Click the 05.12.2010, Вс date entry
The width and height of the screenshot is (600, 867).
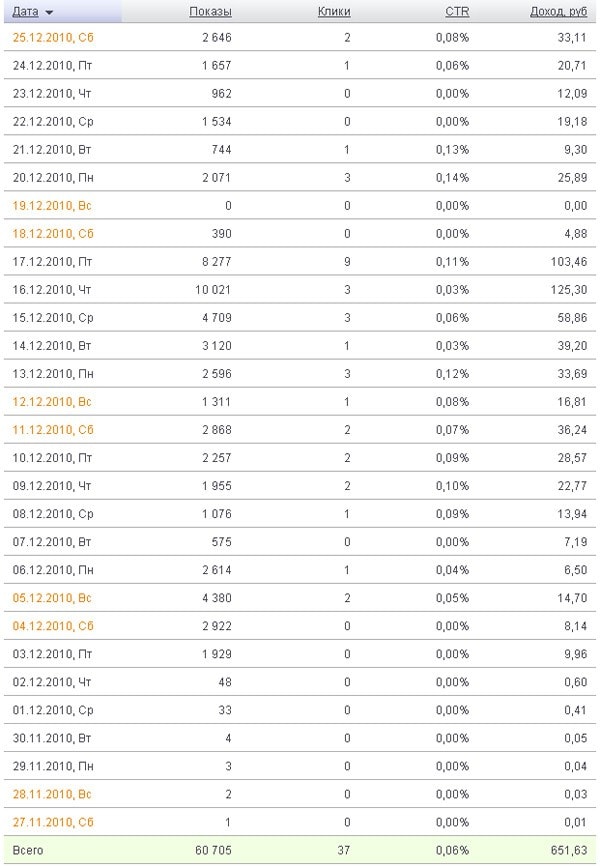pyautogui.click(x=53, y=598)
